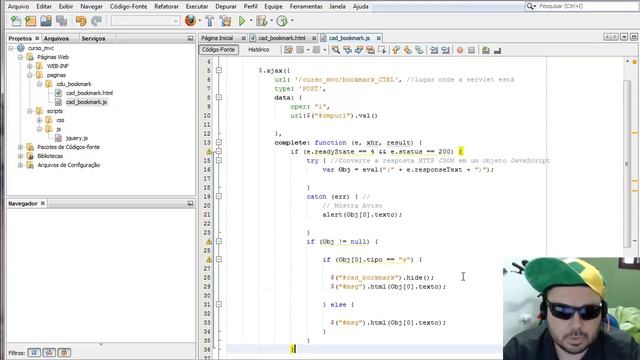Select jquery.js in project tree
The image size is (640, 360).
[x=77, y=138]
